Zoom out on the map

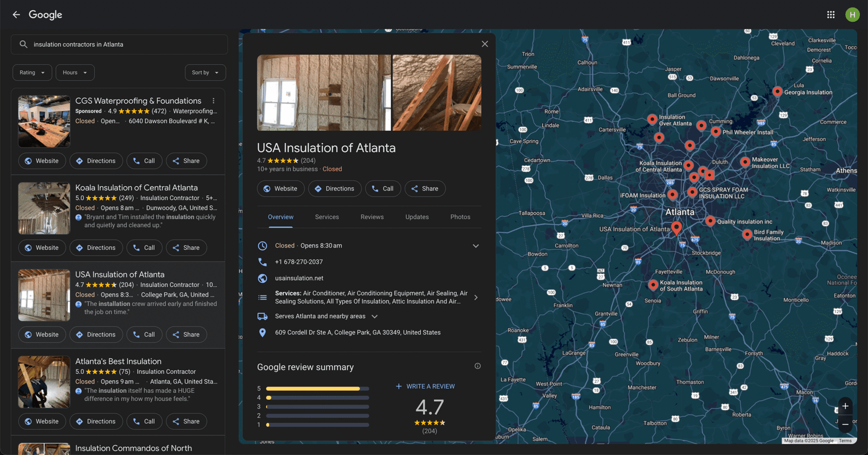(x=845, y=425)
